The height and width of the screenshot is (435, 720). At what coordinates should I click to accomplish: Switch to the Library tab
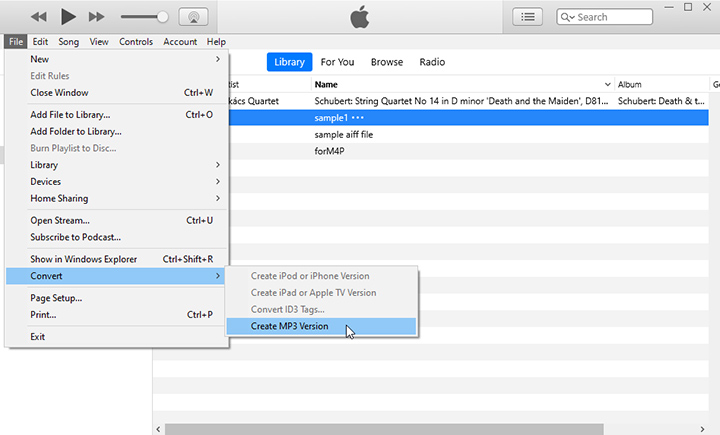click(x=289, y=62)
